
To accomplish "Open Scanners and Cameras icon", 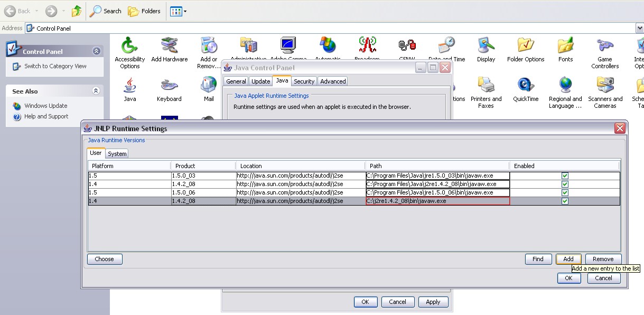I will click(x=605, y=92).
